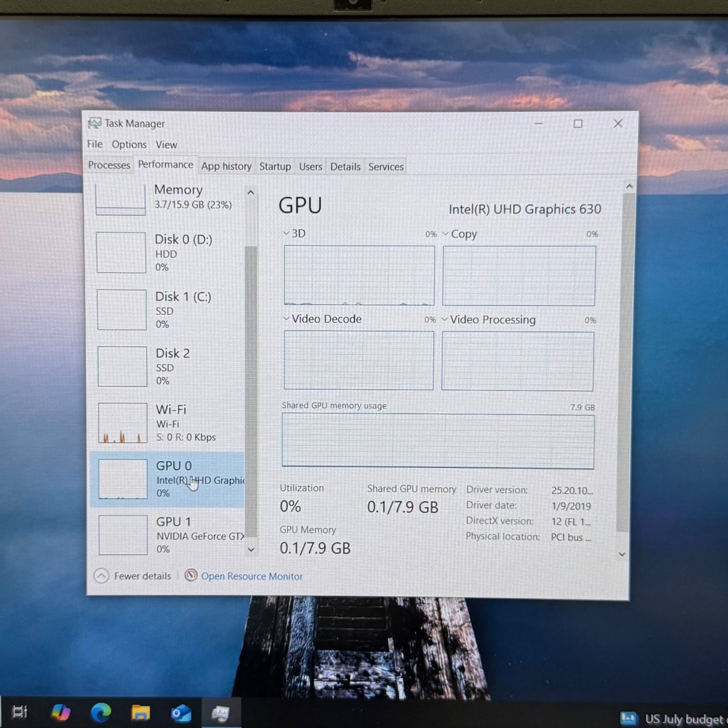Select the Memory mini graph thumbnail

pos(120,200)
